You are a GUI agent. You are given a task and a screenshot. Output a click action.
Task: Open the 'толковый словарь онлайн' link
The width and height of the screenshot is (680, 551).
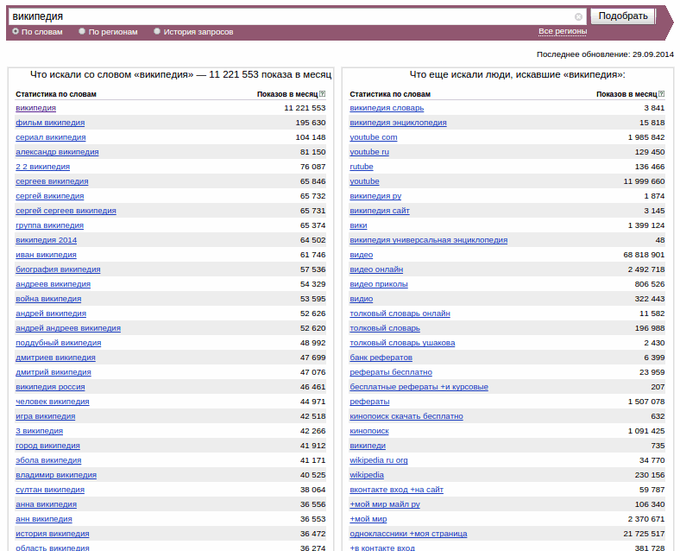click(400, 313)
